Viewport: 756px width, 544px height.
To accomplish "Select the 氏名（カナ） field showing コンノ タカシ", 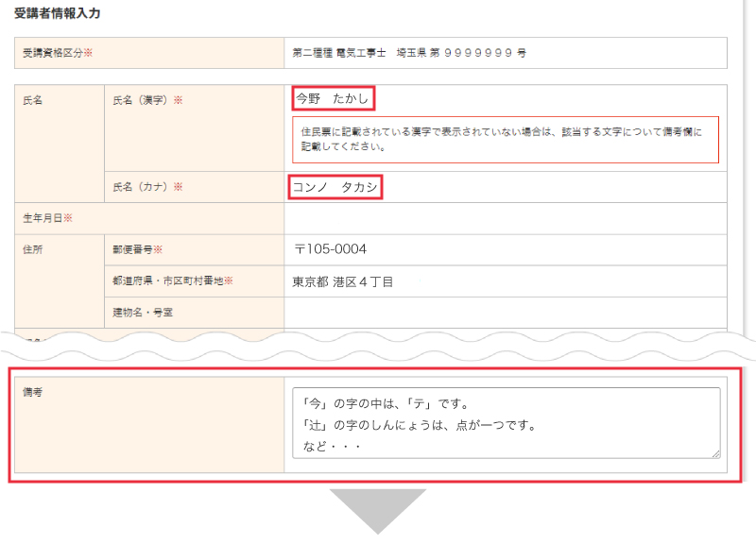I will pyautogui.click(x=335, y=187).
